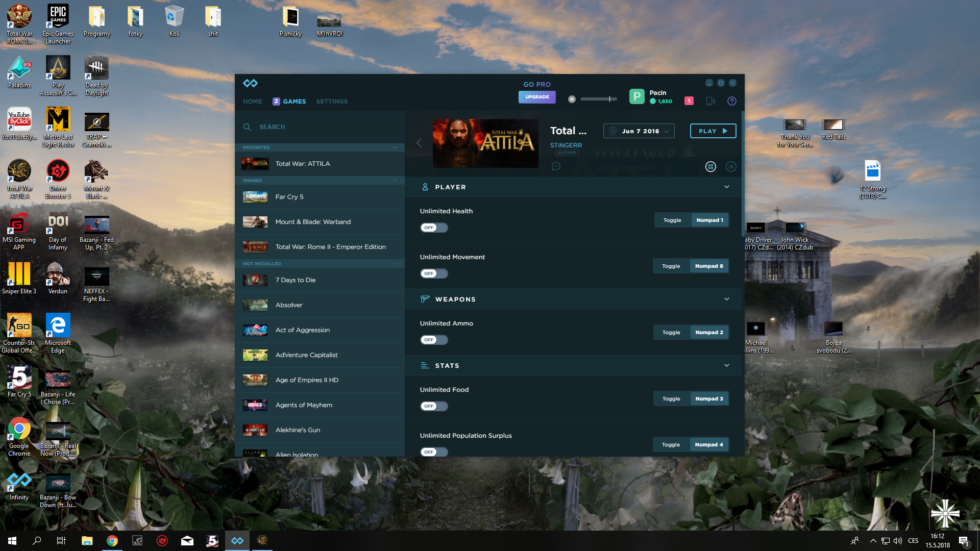Viewport: 980px width, 551px height.
Task: Open Sniper Elite 3 desktop shortcut
Action: point(19,278)
